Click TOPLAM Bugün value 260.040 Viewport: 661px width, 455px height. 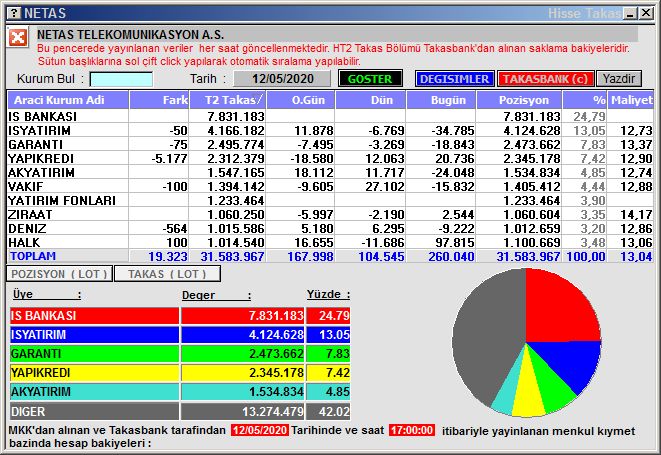(x=451, y=256)
